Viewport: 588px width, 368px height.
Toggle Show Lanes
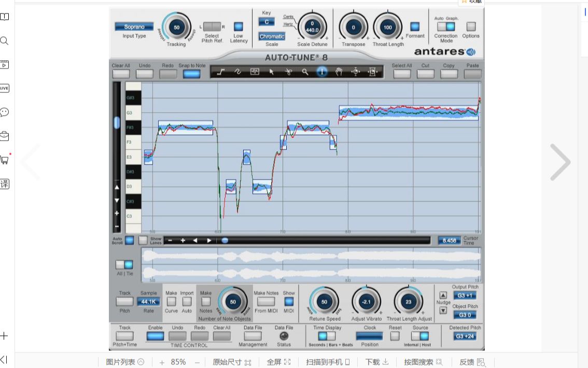(143, 240)
